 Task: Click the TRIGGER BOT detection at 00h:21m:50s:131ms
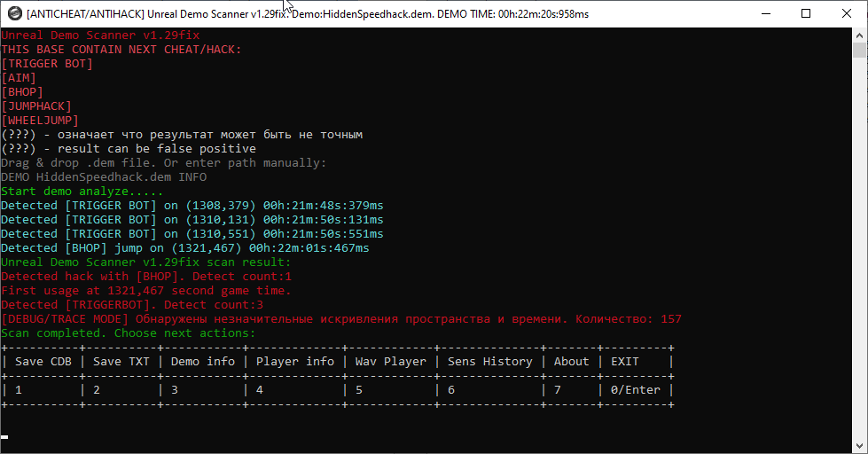tap(192, 220)
